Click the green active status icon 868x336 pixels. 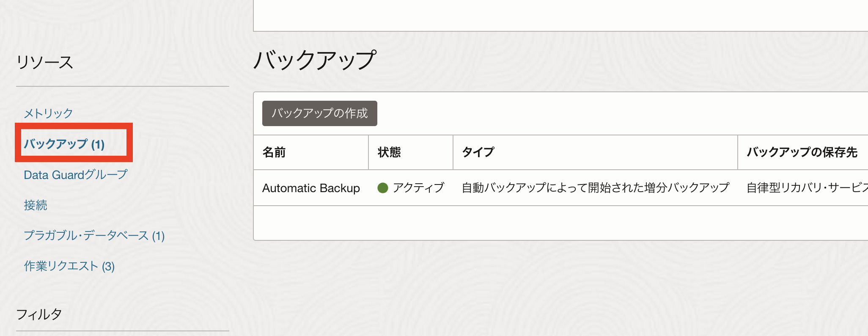383,188
